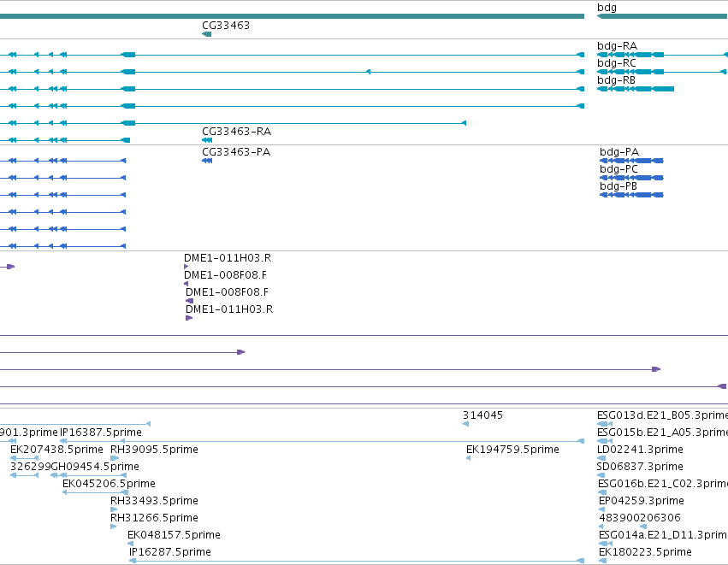Select the IP16387.5prime EST label
Image resolution: width=728 pixels, height=565 pixels.
[101, 433]
